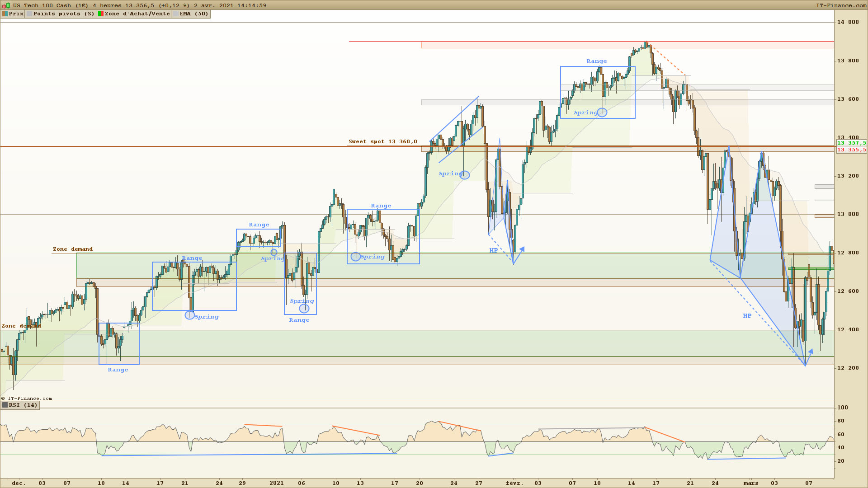Click the 2021 marker on time axis

[276, 483]
